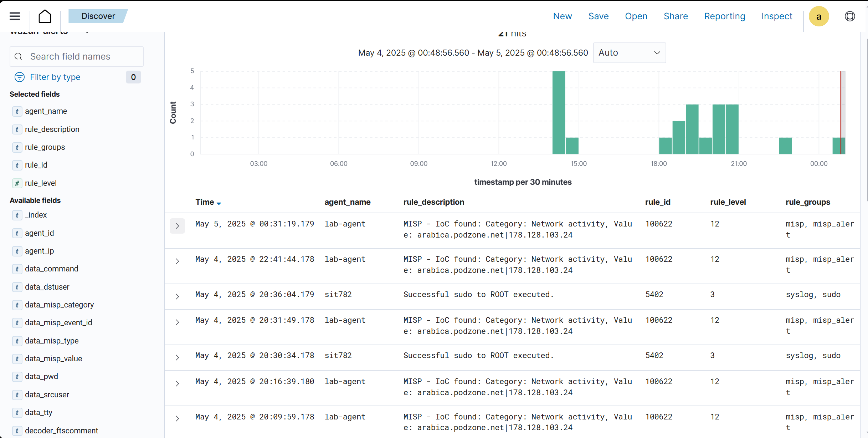This screenshot has width=868, height=438.
Task: Click the type icon beside rule_groups
Action: click(x=17, y=147)
